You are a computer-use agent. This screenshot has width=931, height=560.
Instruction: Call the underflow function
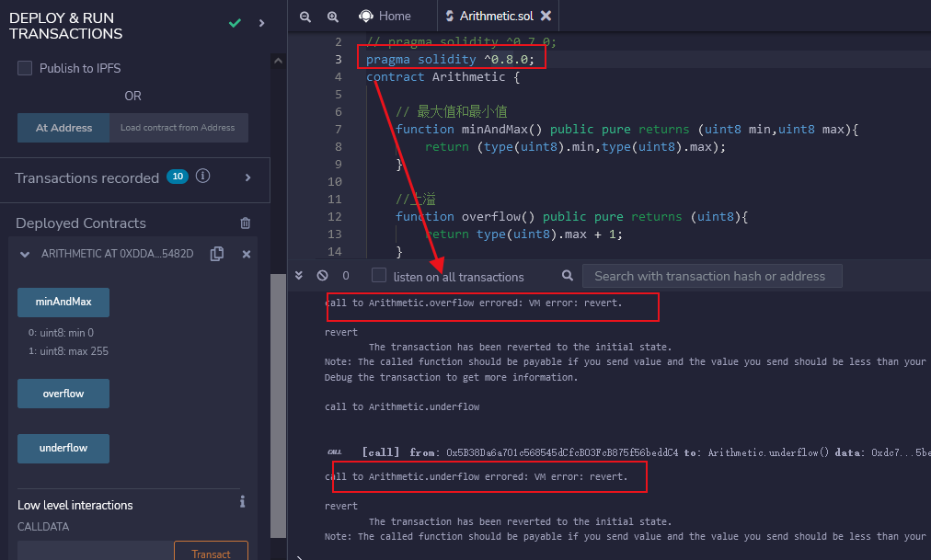pos(63,448)
